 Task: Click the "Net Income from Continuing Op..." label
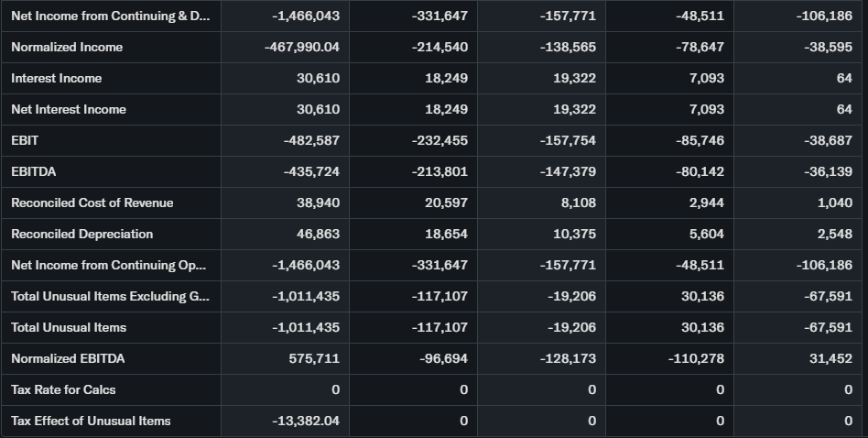pos(108,265)
